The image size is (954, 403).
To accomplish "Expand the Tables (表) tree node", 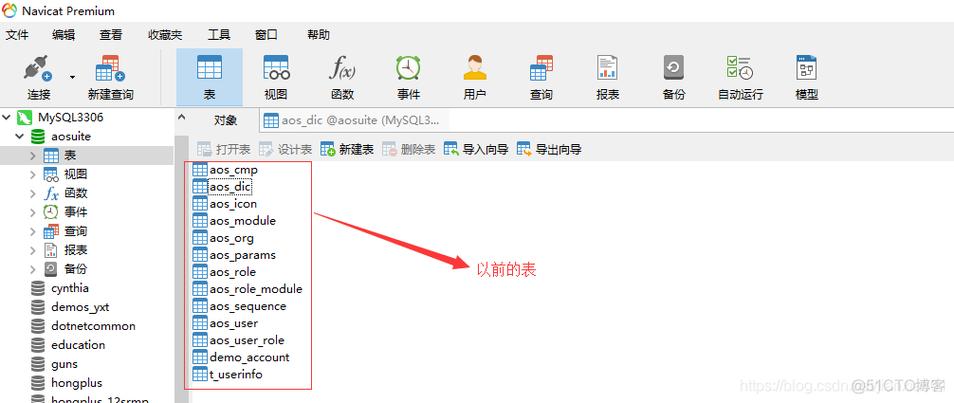I will (x=33, y=155).
